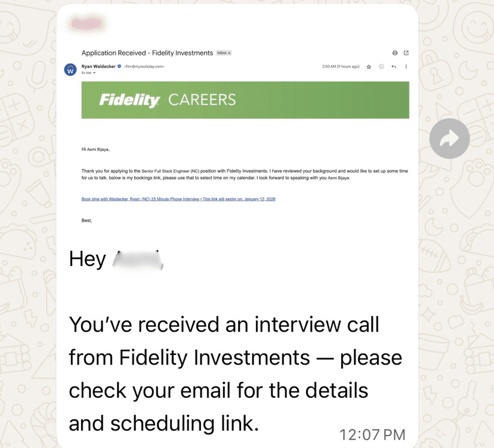Star the Fidelity email

point(369,67)
